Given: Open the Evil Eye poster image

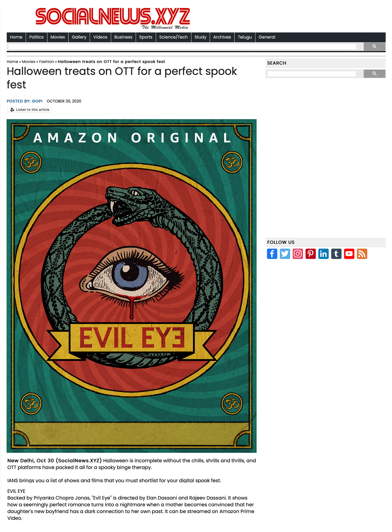Looking at the screenshot, I should [x=131, y=286].
